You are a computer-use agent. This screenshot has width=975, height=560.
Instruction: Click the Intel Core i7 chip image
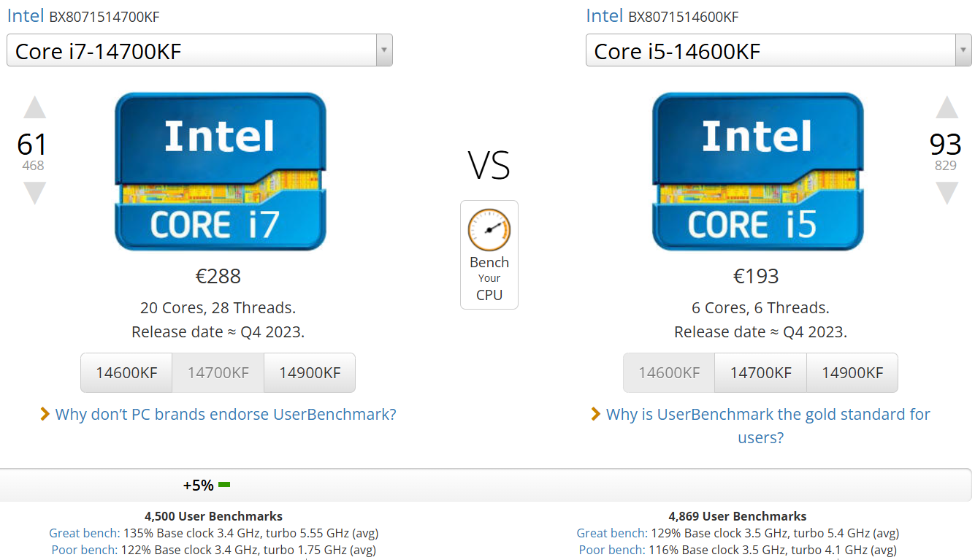click(x=220, y=172)
